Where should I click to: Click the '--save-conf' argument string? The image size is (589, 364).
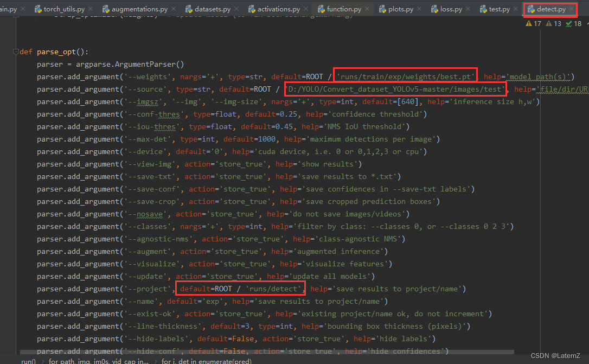pos(152,189)
